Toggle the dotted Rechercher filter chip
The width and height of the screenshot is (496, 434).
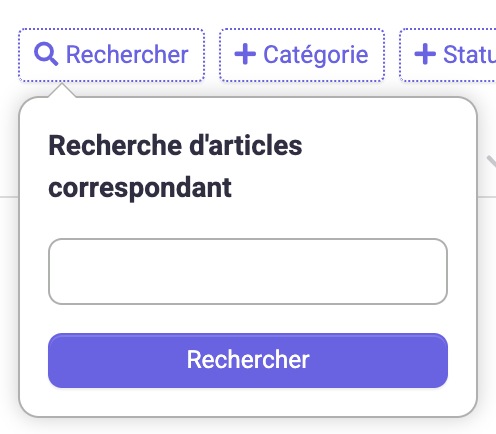pos(111,55)
